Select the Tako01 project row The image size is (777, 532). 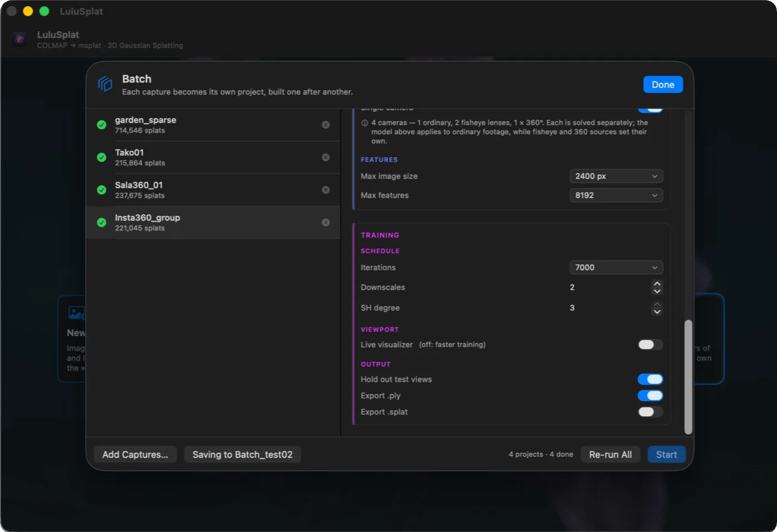pyautogui.click(x=213, y=157)
